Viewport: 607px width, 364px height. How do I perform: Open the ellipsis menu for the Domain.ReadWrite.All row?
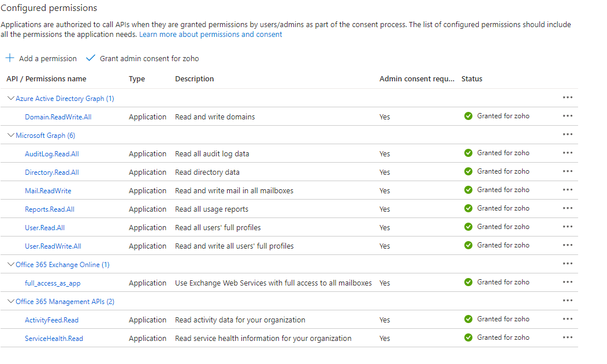coord(567,116)
